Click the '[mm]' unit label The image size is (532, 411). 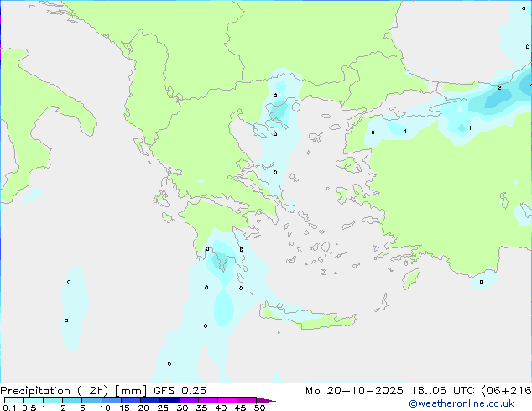coord(131,391)
